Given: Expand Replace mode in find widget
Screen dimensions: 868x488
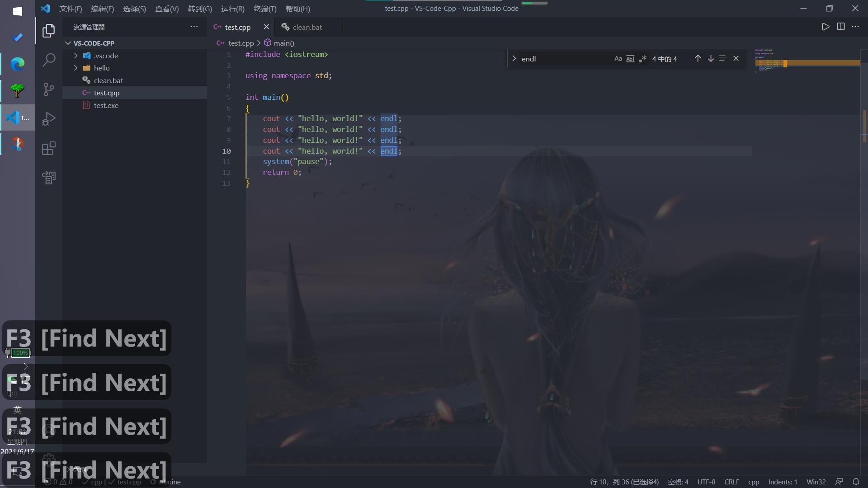Looking at the screenshot, I should click(x=514, y=59).
